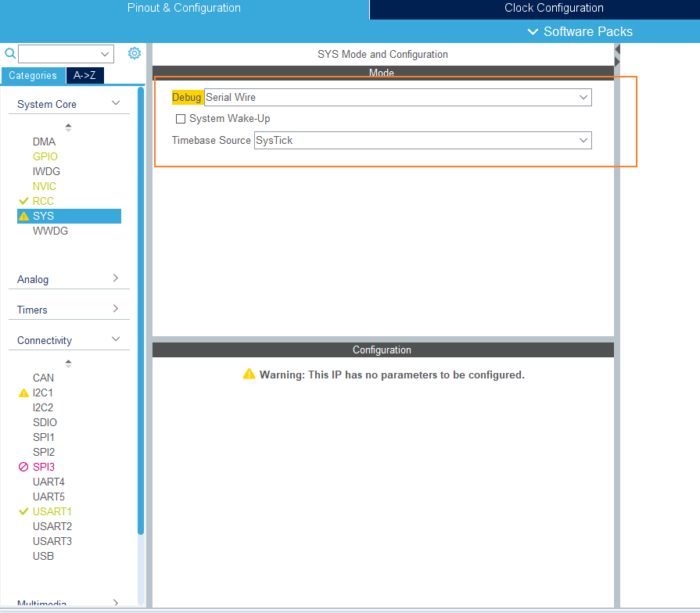The width and height of the screenshot is (700, 613).
Task: Click the Mode section header bar
Action: tap(383, 73)
